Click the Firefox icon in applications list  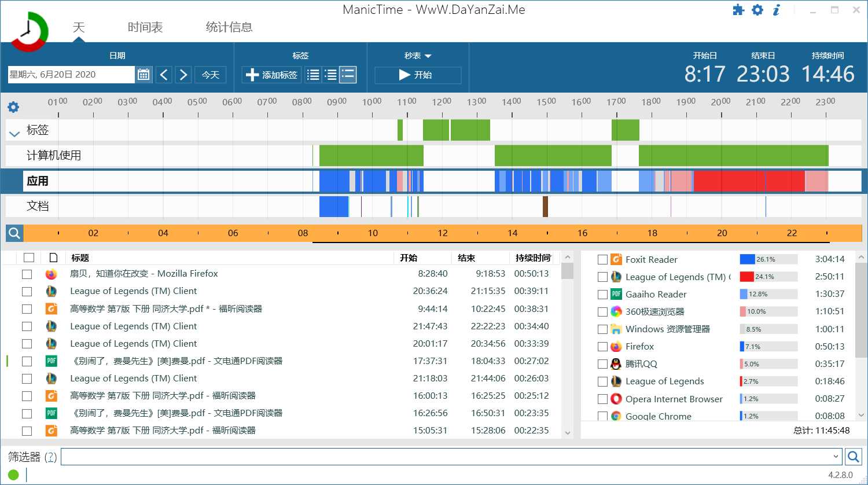pos(616,346)
